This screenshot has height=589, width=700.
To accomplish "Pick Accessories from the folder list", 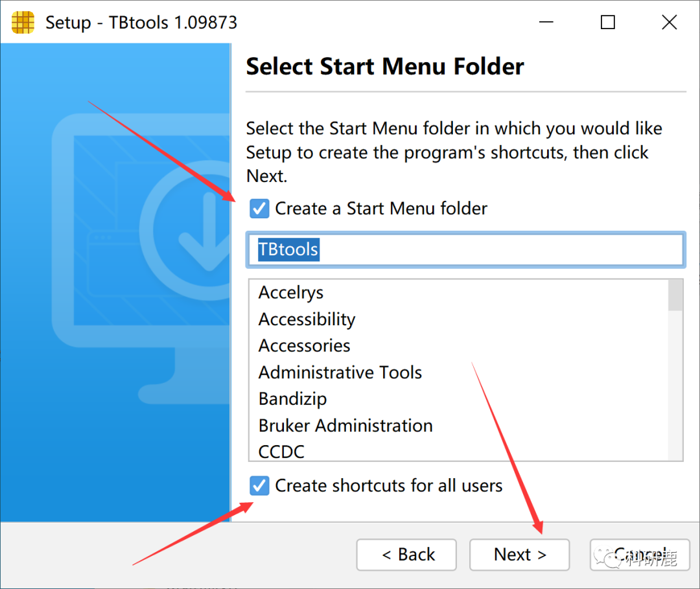I will (x=304, y=346).
